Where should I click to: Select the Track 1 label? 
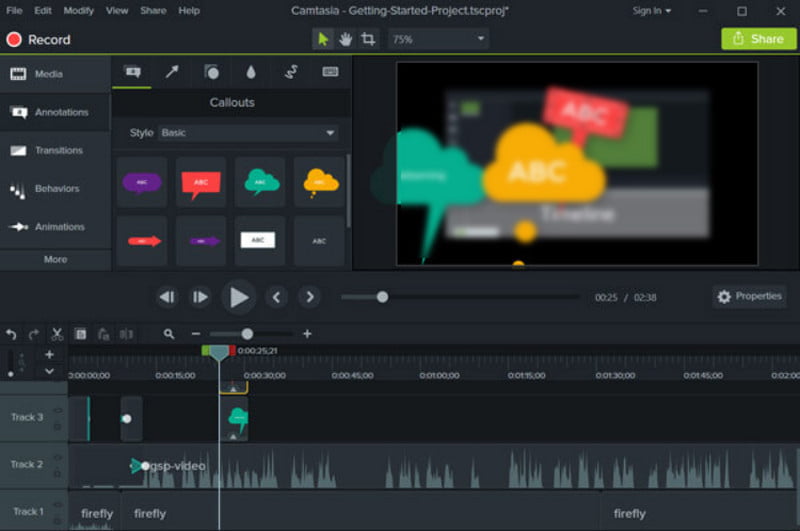point(28,512)
